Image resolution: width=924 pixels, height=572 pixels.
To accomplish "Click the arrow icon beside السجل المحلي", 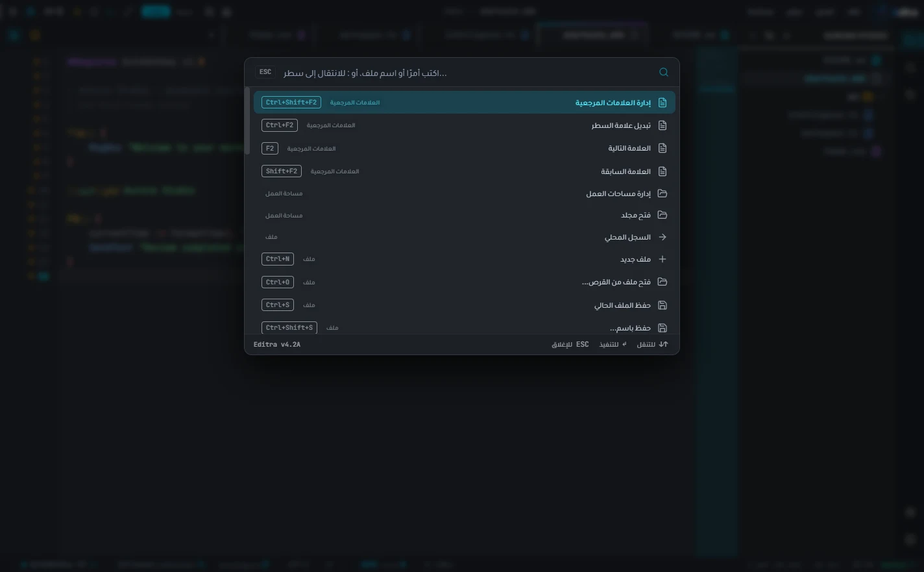I will click(663, 237).
